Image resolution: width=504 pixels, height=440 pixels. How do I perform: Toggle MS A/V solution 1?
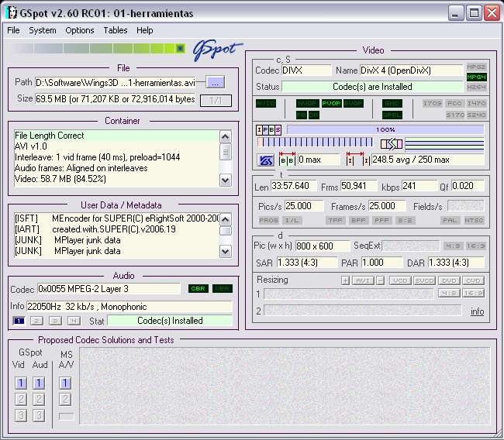pos(65,383)
